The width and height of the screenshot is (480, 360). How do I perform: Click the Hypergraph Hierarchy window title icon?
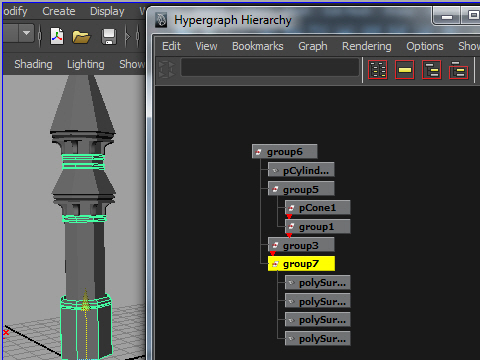pyautogui.click(x=161, y=20)
